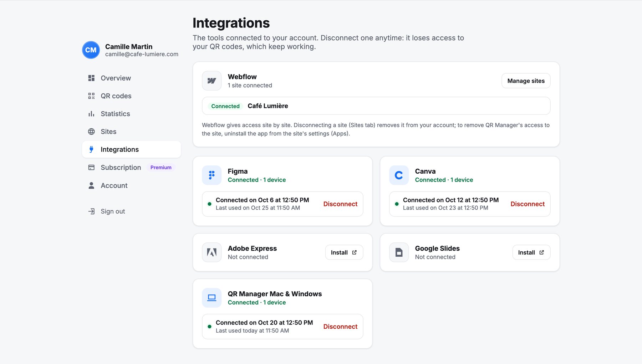Install Google Slides integration

point(531,252)
